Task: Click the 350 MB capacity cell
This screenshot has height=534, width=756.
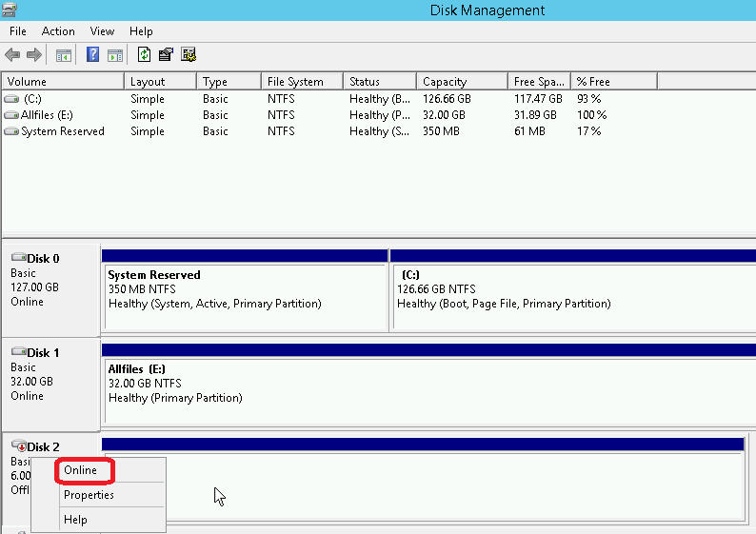Action: (441, 131)
